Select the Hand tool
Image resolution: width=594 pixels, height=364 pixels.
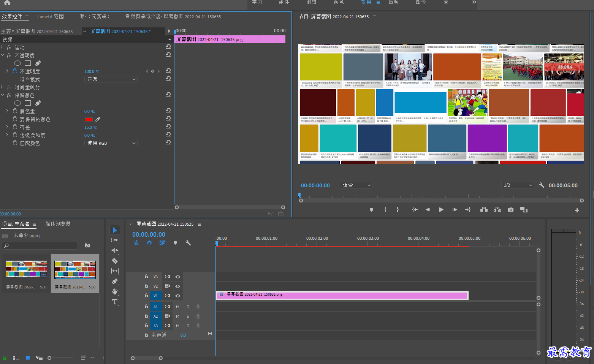[115, 291]
